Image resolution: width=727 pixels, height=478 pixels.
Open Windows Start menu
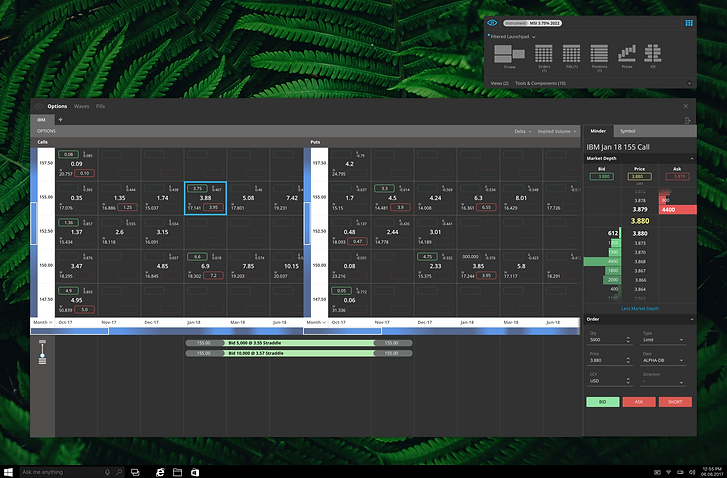point(8,472)
